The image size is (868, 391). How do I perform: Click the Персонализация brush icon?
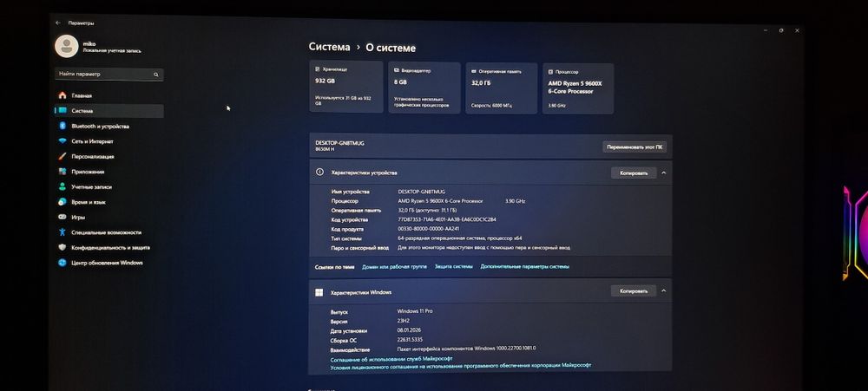[62, 157]
